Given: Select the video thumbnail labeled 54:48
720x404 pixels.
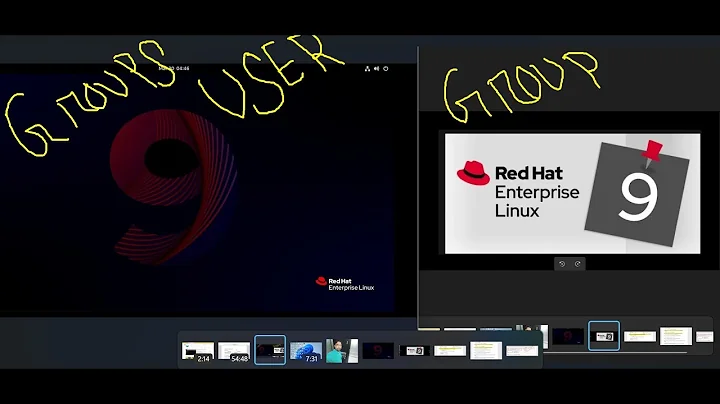Looking at the screenshot, I should point(234,352).
